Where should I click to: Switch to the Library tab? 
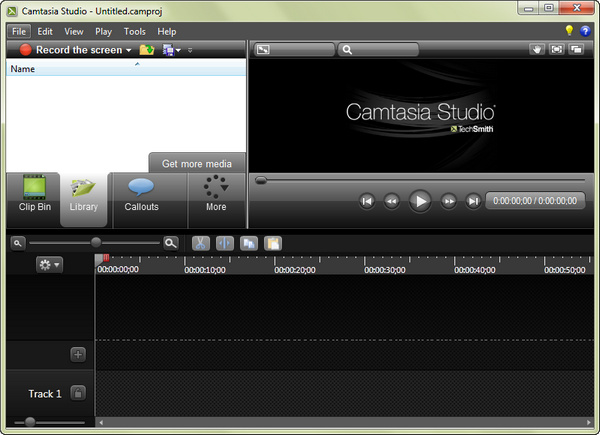pyautogui.click(x=84, y=193)
